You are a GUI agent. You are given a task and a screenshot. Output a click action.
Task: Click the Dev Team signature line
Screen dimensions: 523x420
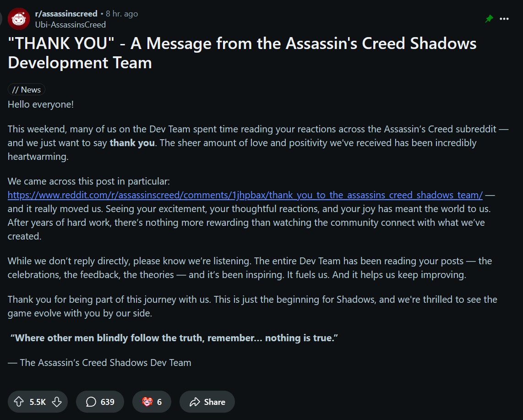[99, 363]
